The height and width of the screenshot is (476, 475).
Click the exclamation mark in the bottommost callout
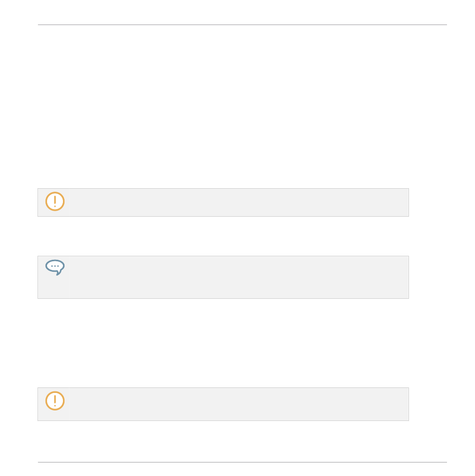[55, 401]
